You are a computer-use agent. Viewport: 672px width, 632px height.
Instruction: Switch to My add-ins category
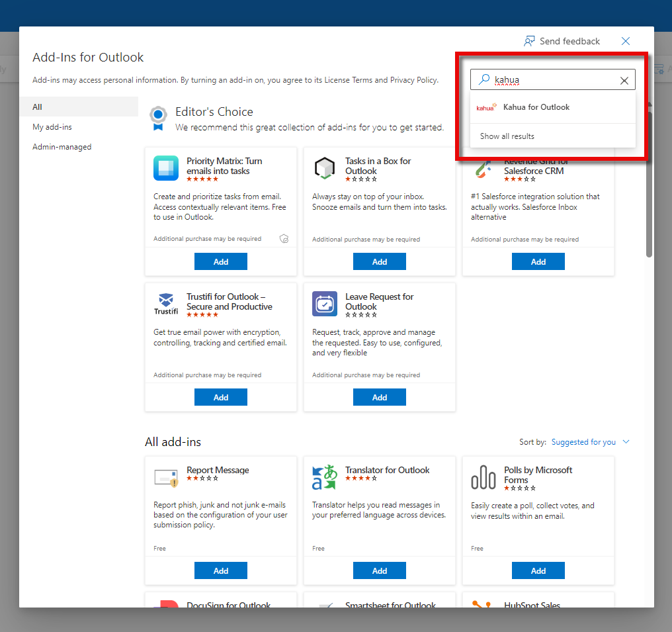pyautogui.click(x=52, y=127)
